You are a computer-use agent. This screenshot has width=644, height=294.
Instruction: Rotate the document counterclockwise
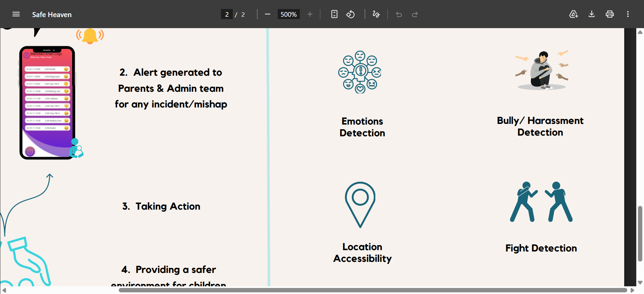(351, 14)
